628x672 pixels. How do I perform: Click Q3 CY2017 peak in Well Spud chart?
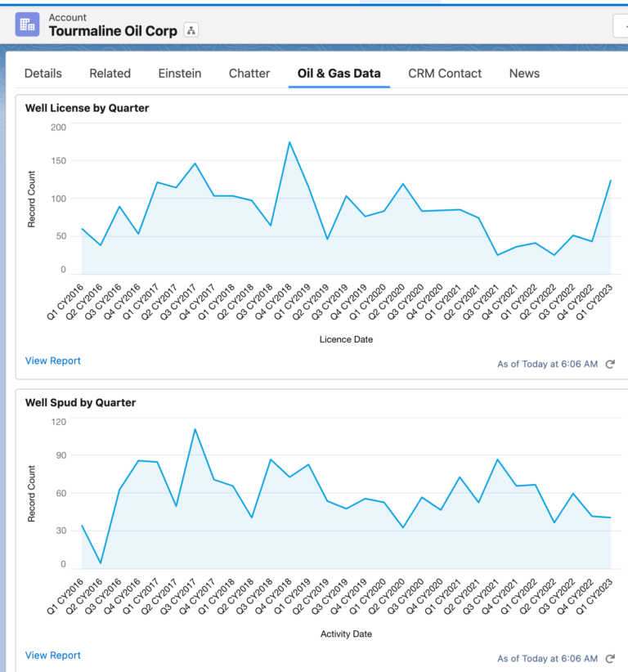[x=195, y=429]
